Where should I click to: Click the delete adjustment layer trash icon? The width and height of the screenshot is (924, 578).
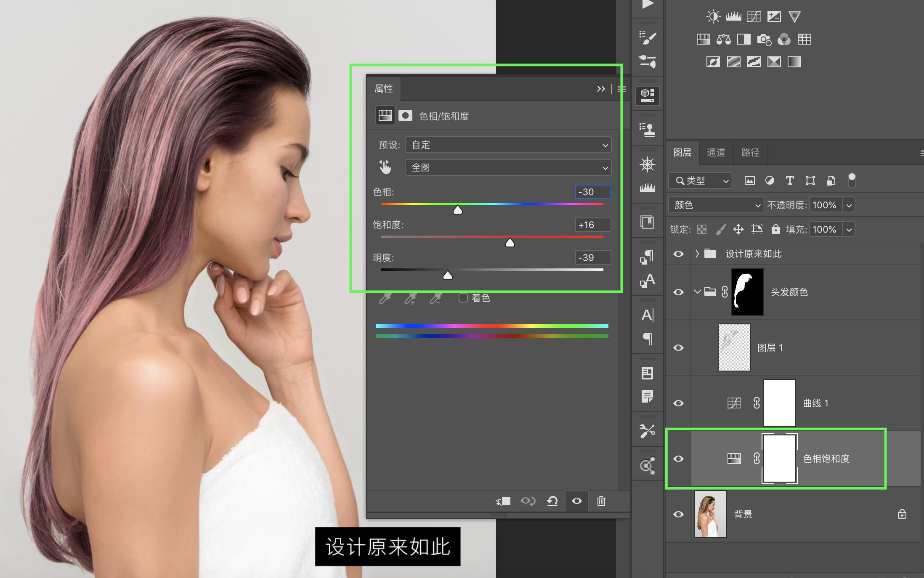pyautogui.click(x=601, y=501)
